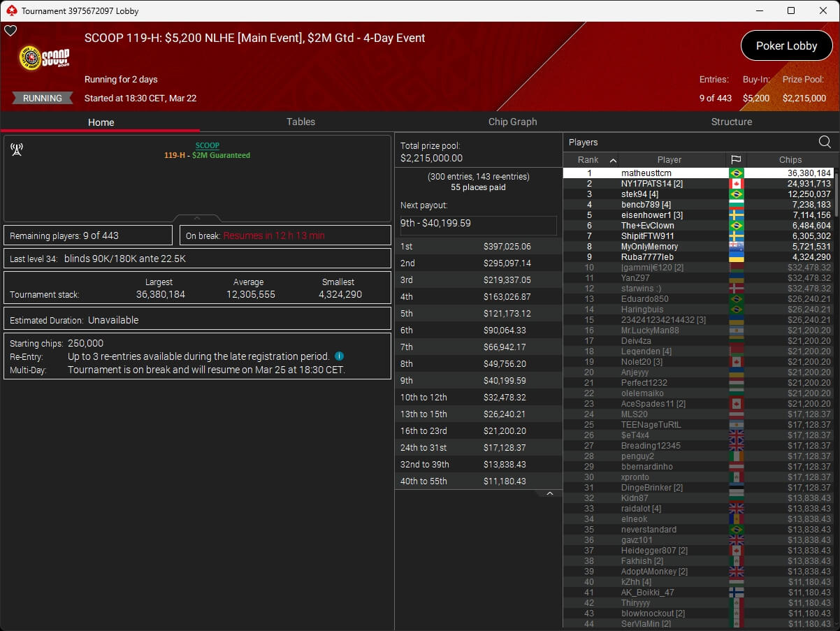This screenshot has width=840, height=631.
Task: Sort the list by Chips column
Action: tap(790, 160)
